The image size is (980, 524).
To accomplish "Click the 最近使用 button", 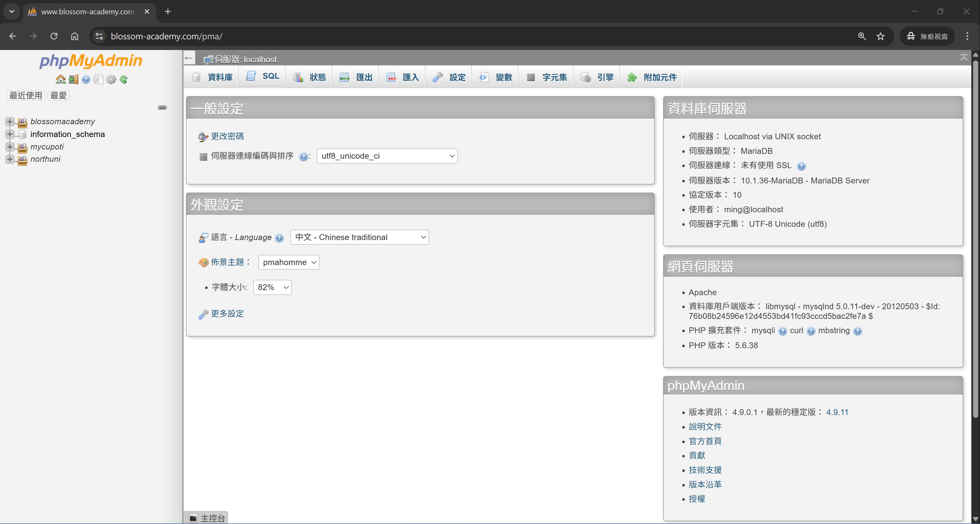I will click(x=26, y=95).
